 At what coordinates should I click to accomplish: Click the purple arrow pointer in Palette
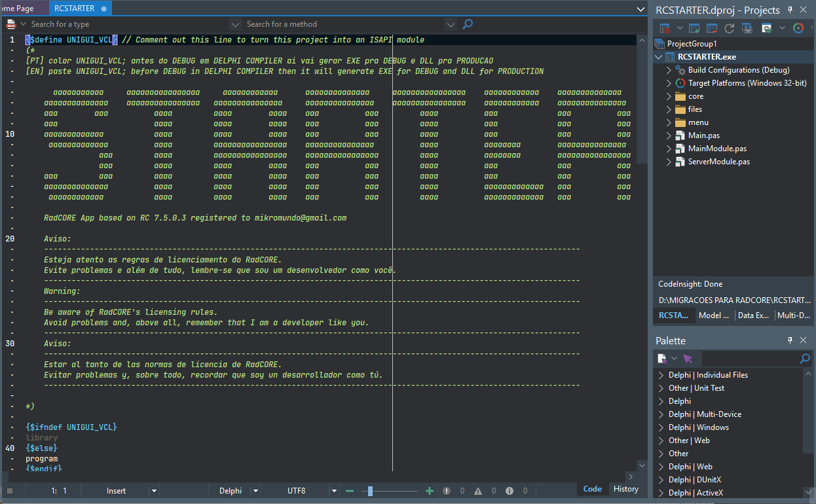click(x=687, y=359)
